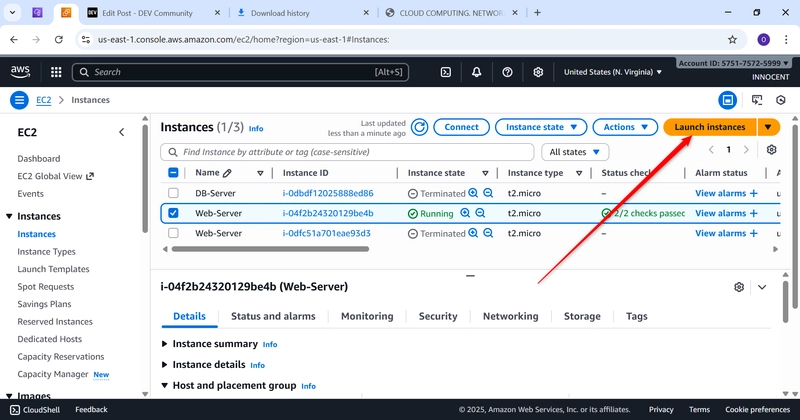Go back in browser history
Screen dimensions: 800x420
14,39
